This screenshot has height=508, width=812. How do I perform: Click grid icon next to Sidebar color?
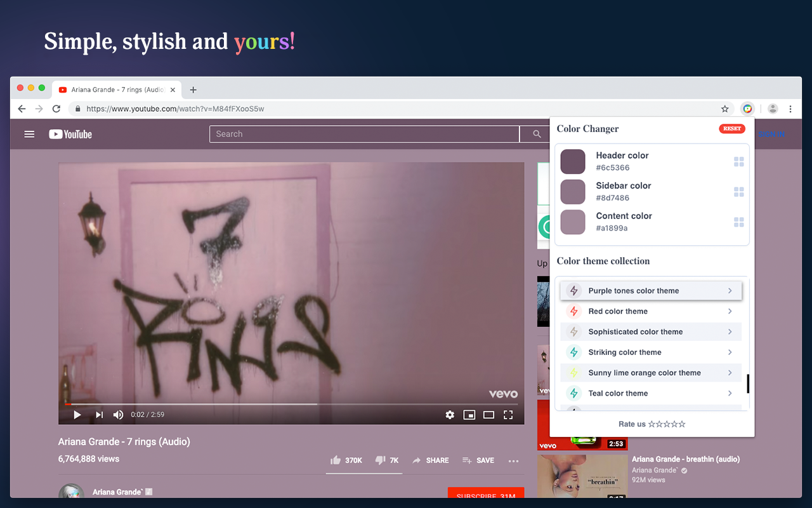738,192
